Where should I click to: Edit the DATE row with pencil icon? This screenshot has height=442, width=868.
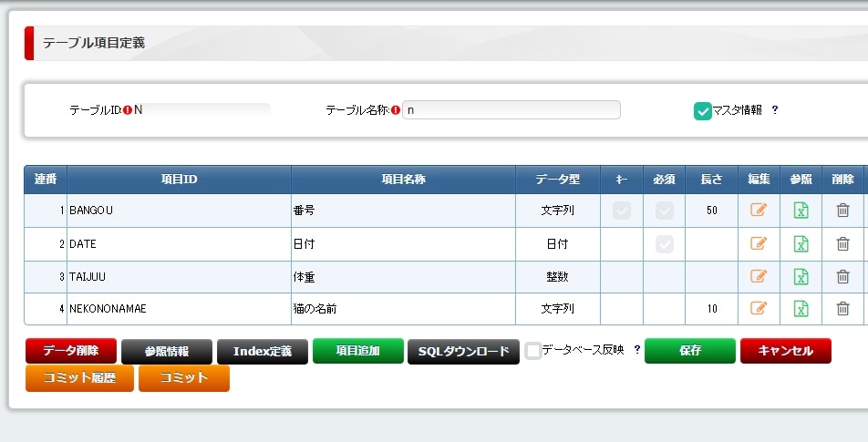pos(759,243)
